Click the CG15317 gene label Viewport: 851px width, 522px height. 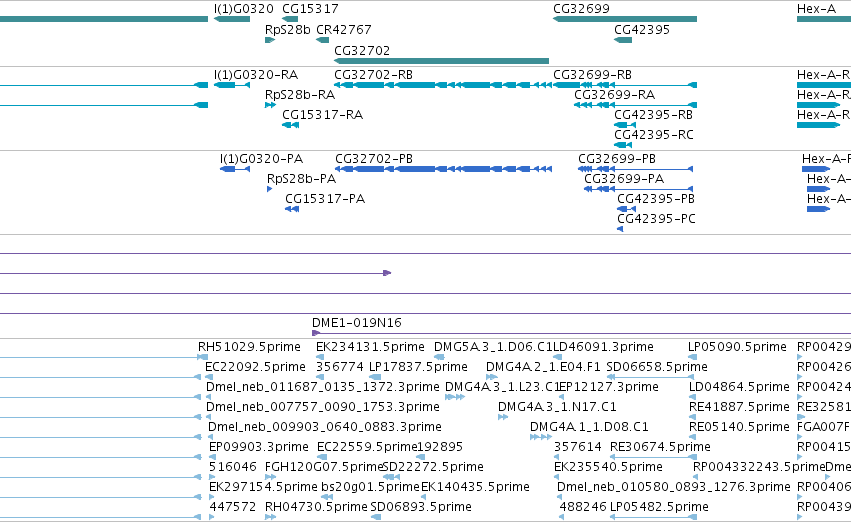(x=310, y=9)
